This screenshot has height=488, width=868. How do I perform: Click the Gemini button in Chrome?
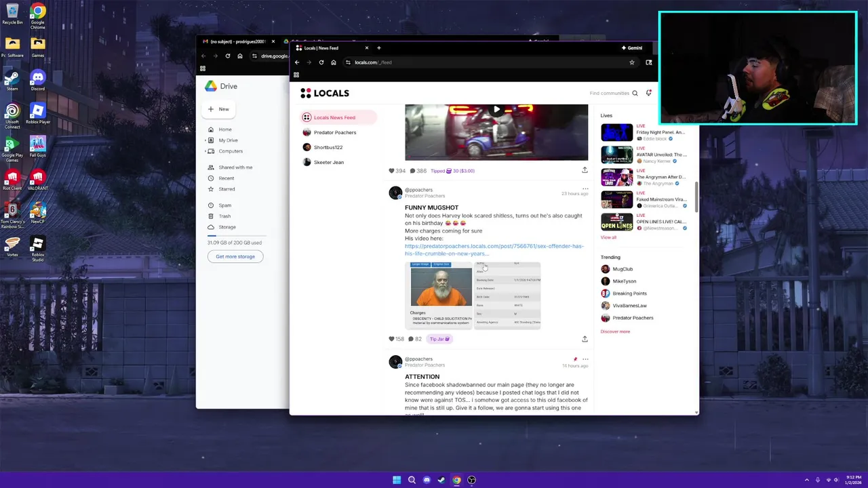coord(631,48)
